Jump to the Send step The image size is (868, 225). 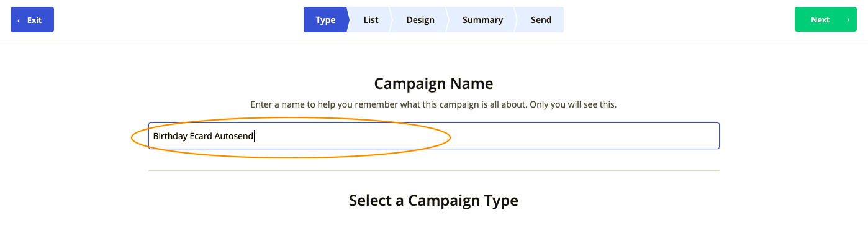coord(541,20)
